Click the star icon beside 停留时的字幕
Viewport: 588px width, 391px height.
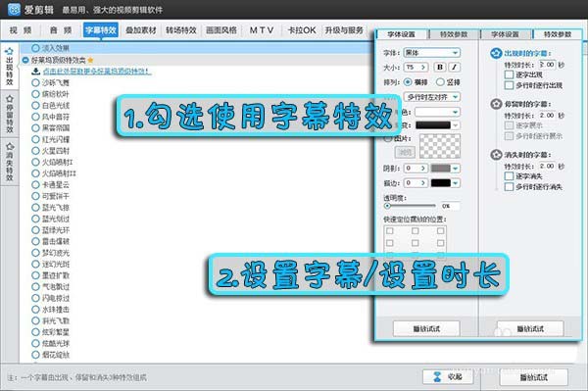pyautogui.click(x=496, y=104)
